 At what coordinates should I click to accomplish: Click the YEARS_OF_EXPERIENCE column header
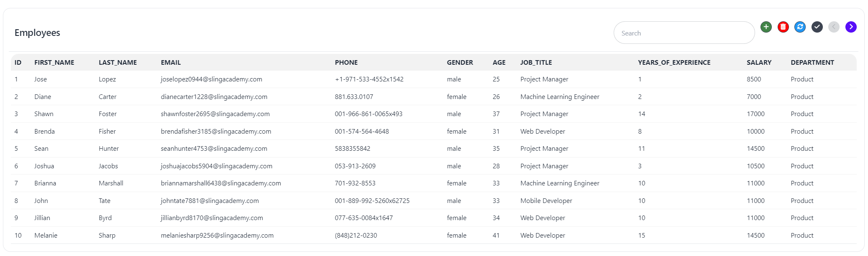point(674,63)
